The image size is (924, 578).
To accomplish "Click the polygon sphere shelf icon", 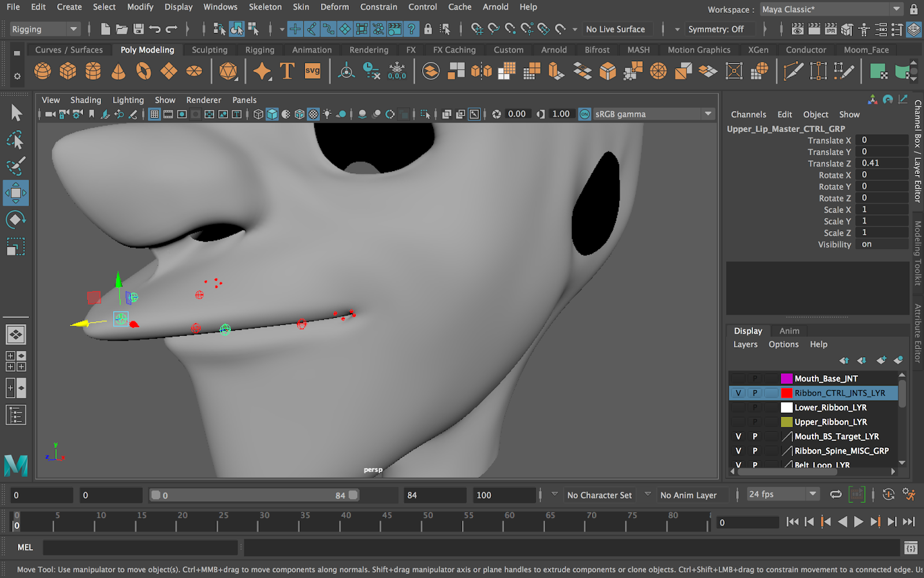I will pos(42,71).
